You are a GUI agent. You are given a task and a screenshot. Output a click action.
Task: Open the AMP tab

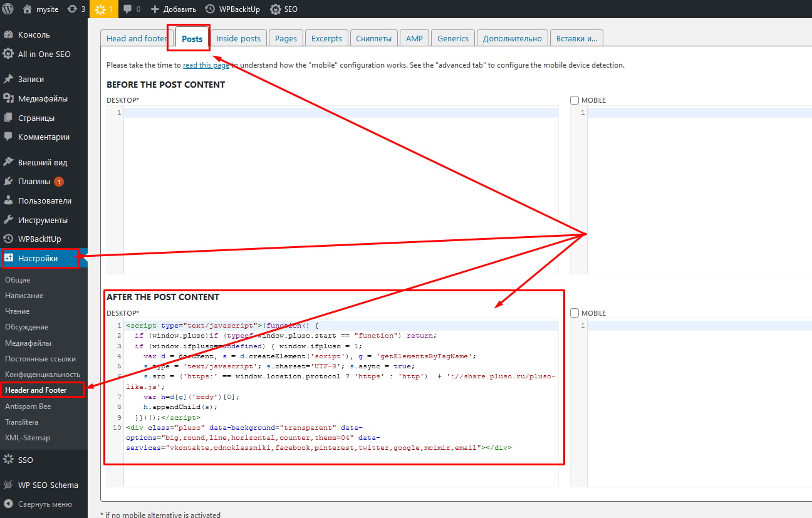(x=414, y=38)
